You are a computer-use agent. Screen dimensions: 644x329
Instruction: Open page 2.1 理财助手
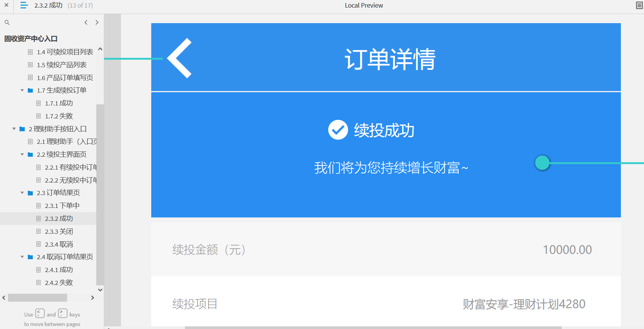pos(66,142)
